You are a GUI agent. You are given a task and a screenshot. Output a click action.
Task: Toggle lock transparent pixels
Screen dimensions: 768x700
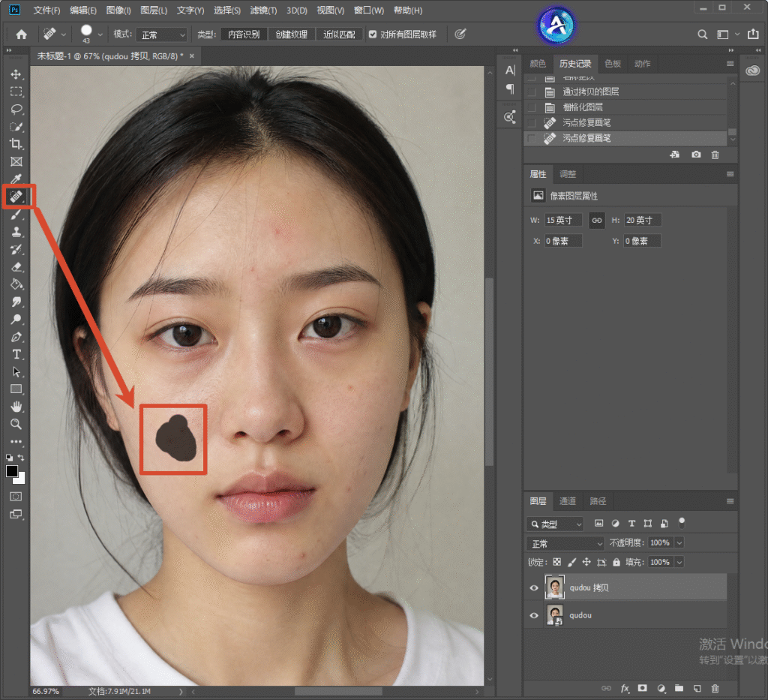tap(557, 562)
